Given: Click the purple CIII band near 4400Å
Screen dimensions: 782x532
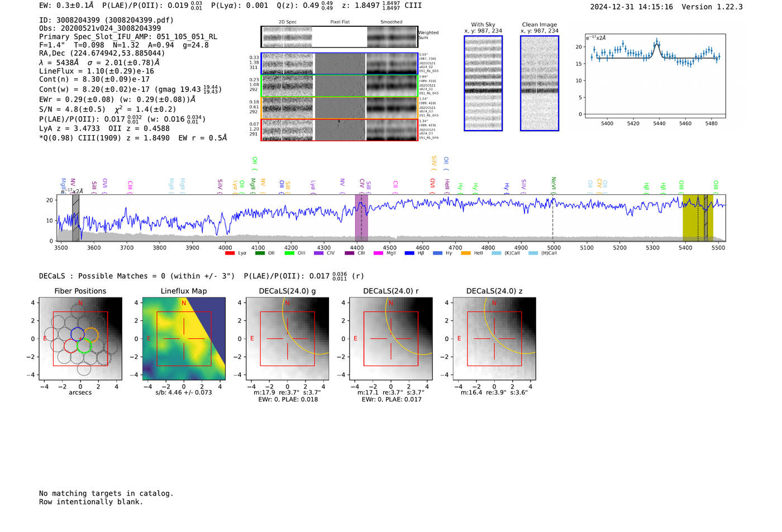Looking at the screenshot, I should click(361, 218).
